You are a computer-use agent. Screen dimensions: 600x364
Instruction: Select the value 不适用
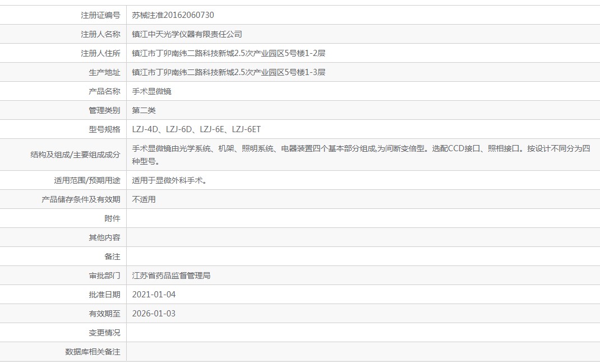144,199
